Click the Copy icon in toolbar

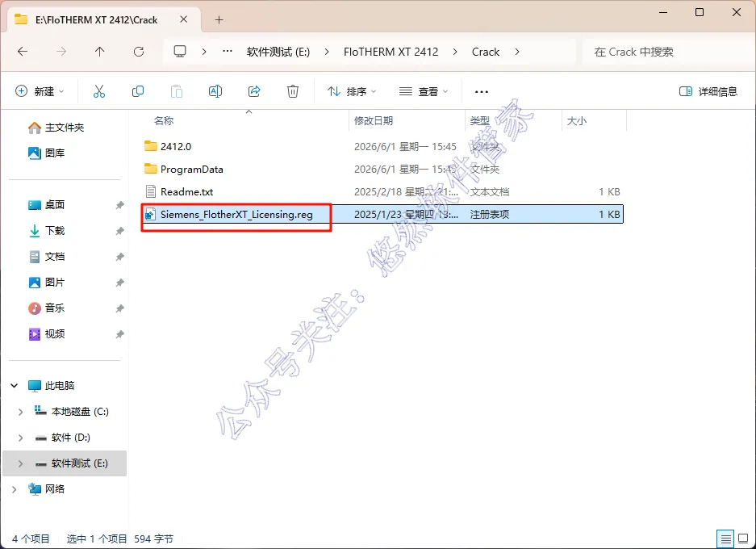(x=138, y=91)
